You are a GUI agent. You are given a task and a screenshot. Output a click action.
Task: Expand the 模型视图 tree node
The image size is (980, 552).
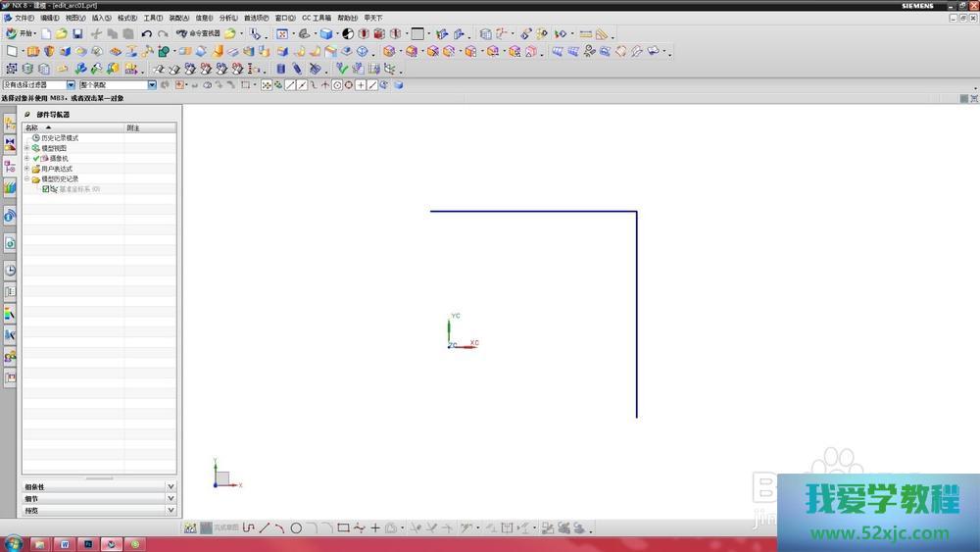click(x=26, y=148)
